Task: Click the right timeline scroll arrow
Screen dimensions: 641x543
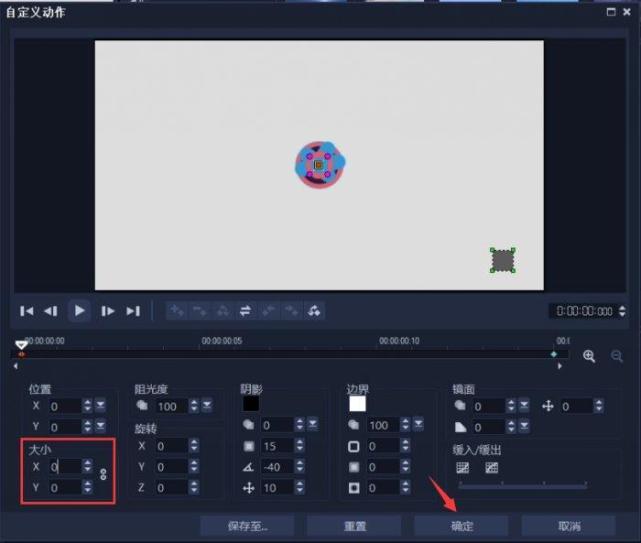Action: click(560, 366)
